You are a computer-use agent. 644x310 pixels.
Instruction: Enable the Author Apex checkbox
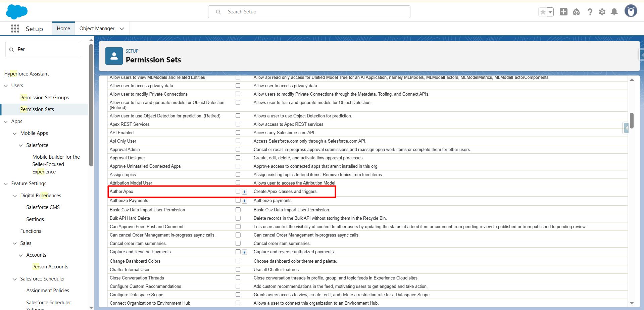238,191
